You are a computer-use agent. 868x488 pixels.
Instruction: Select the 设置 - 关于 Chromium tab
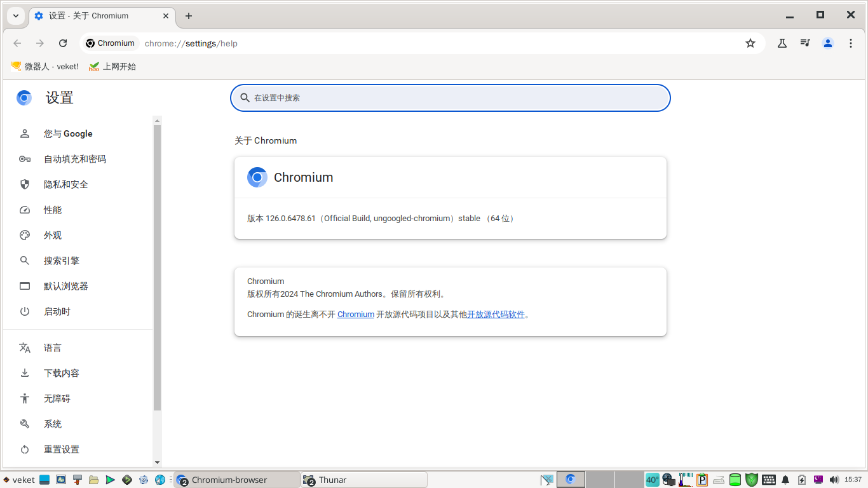click(x=102, y=16)
